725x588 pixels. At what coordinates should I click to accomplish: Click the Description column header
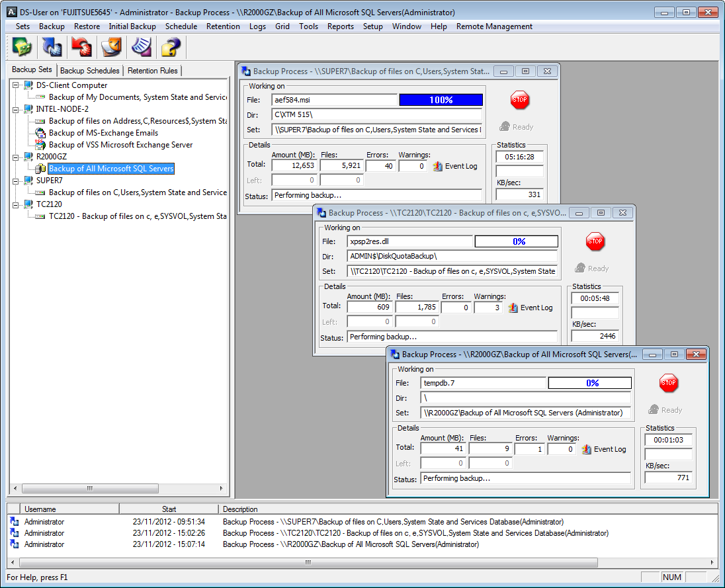coord(468,509)
